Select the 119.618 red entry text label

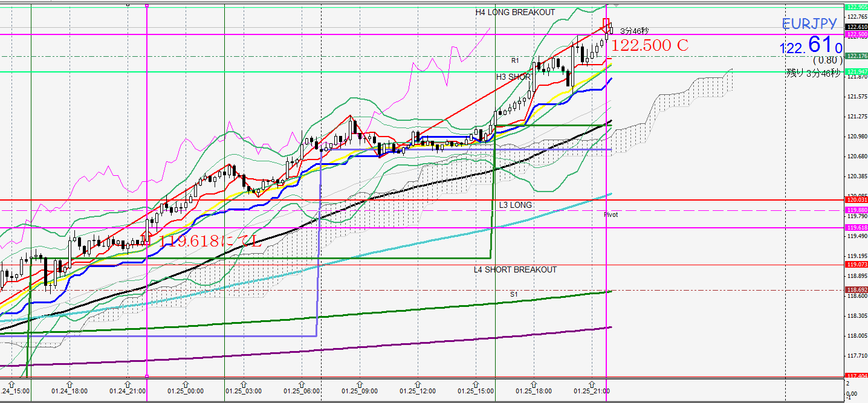(x=210, y=241)
